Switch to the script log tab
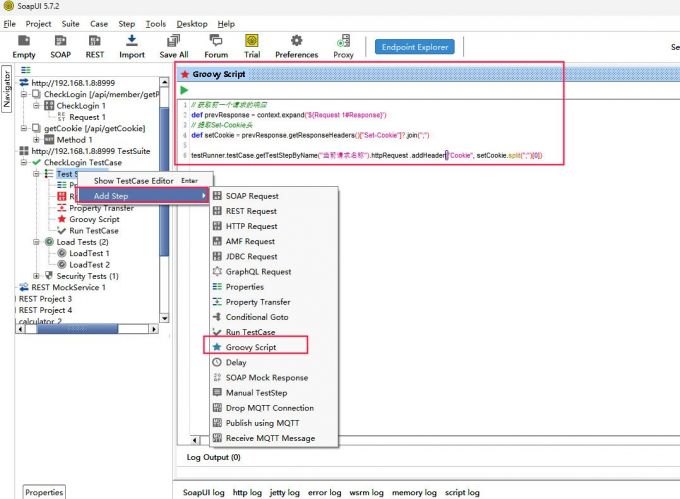This screenshot has width=680, height=499. click(462, 492)
